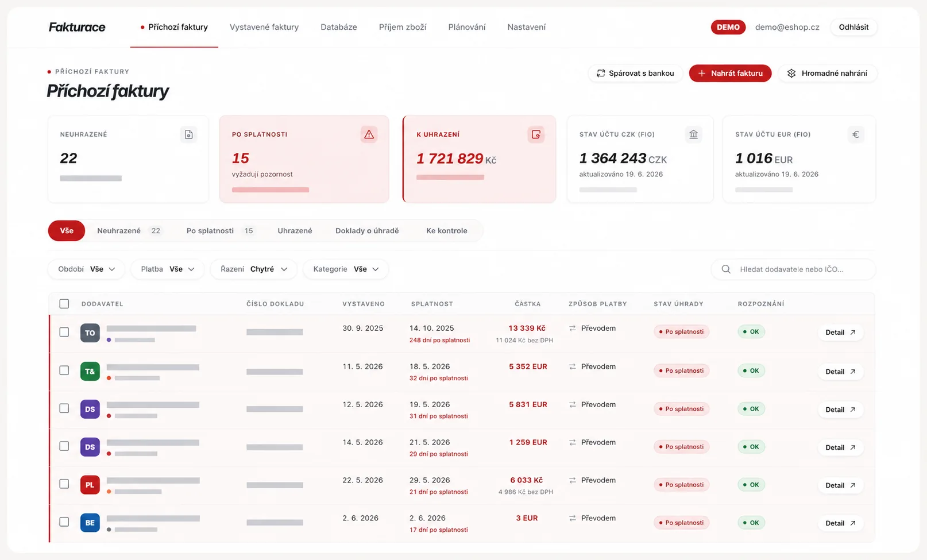Click transfer arrows icon in 6 033 Kč row
This screenshot has height=560, width=927.
coord(573,480)
